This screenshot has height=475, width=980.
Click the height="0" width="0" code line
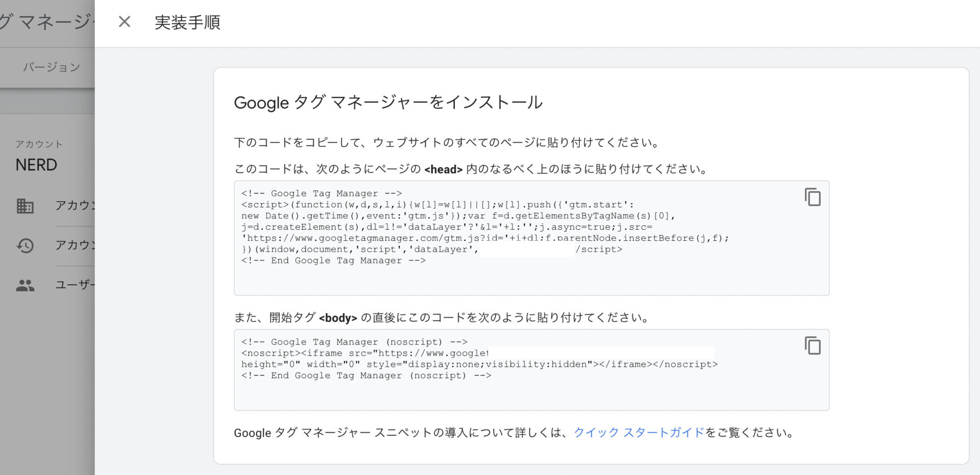point(479,364)
